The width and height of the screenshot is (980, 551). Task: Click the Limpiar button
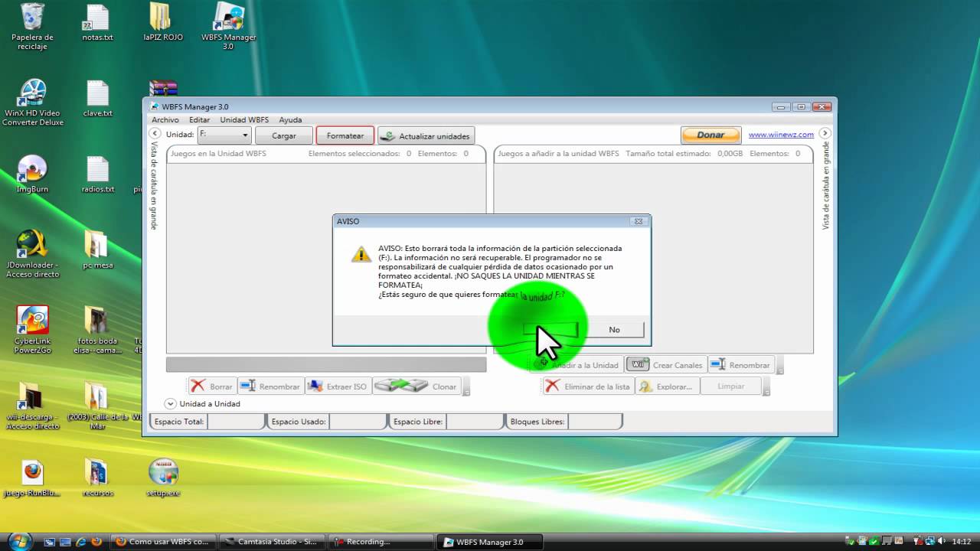click(x=730, y=386)
